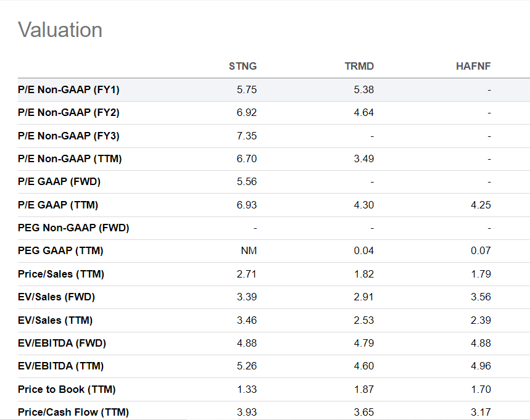Click the Price to Book (TTM) label
Image resolution: width=530 pixels, height=420 pixels.
[x=67, y=389]
